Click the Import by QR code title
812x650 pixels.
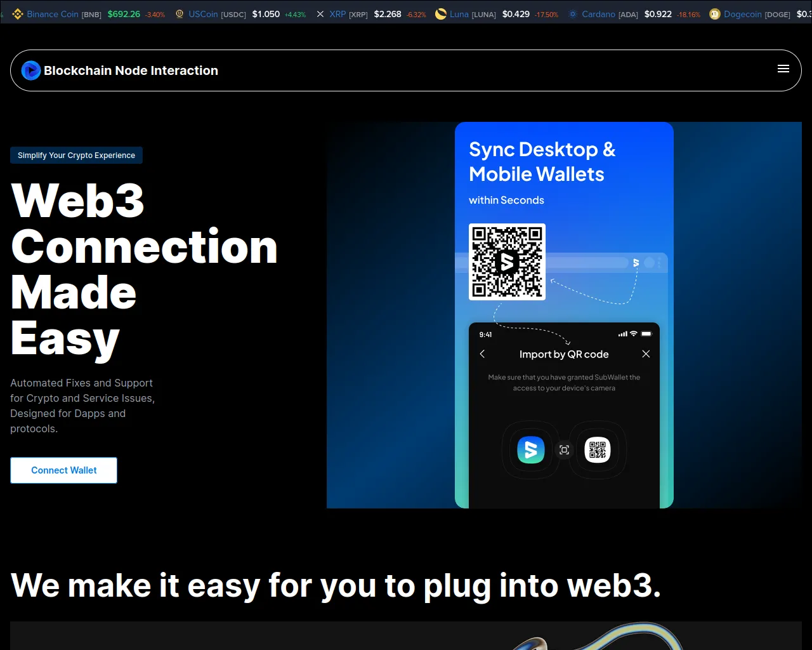pyautogui.click(x=564, y=354)
